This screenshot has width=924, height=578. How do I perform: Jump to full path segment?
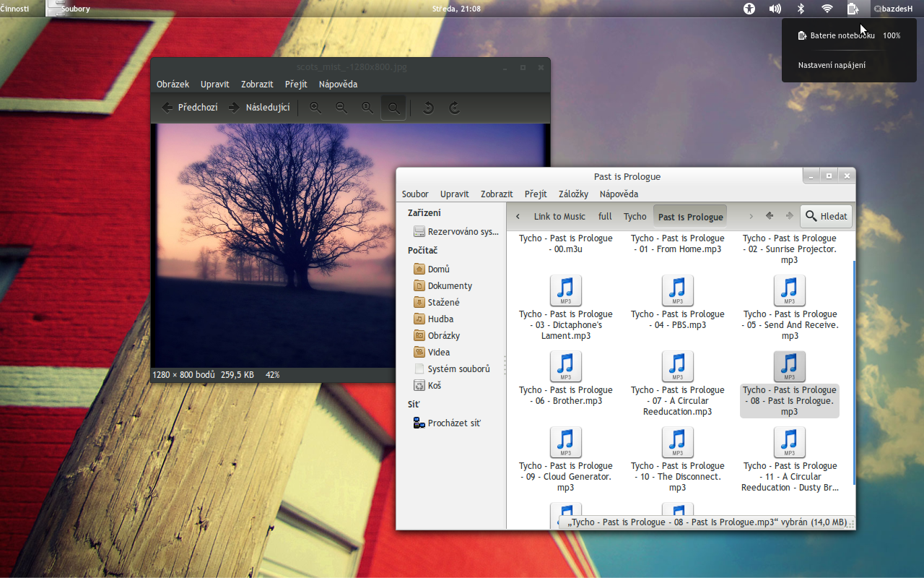point(605,216)
